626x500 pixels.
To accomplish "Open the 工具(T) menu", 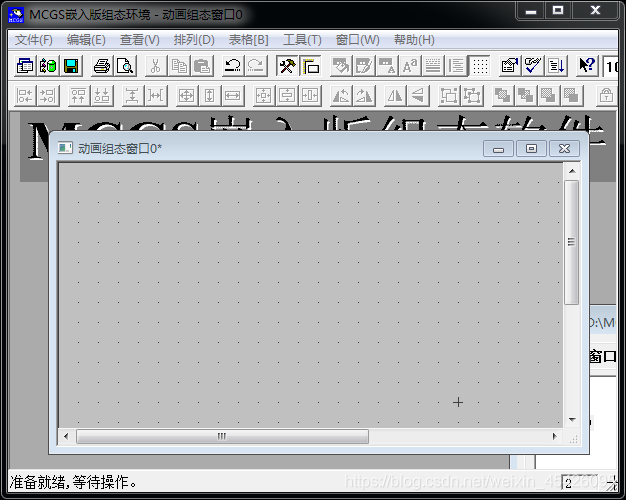I will (302, 40).
